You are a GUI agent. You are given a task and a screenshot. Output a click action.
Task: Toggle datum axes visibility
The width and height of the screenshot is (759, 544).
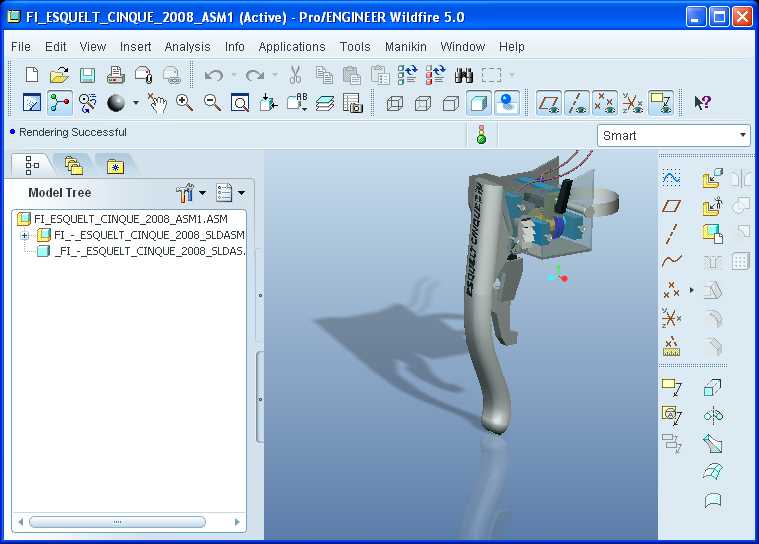(x=577, y=103)
